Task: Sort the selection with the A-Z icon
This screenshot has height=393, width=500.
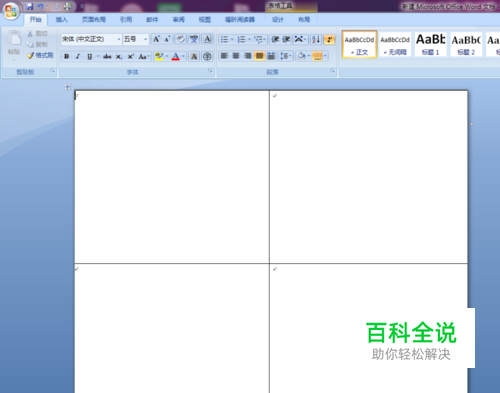Action: (315, 40)
